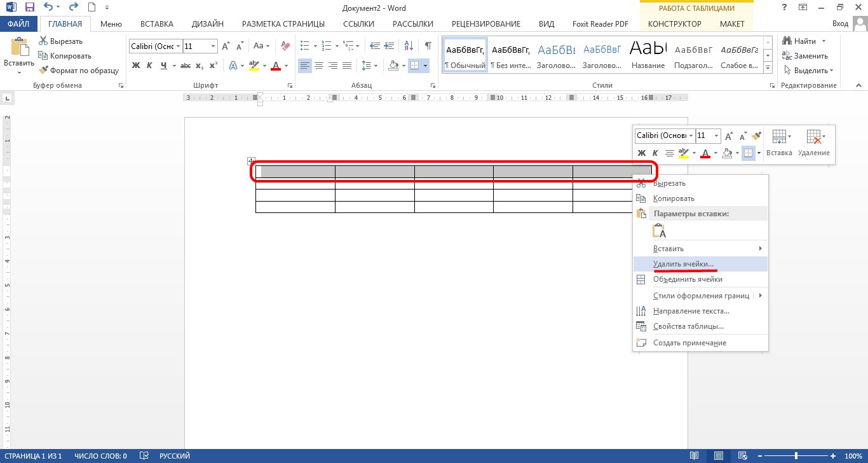Screen dimensions: 868x463
Task: Choose Объединить ячейки in the context menu
Action: [701, 279]
